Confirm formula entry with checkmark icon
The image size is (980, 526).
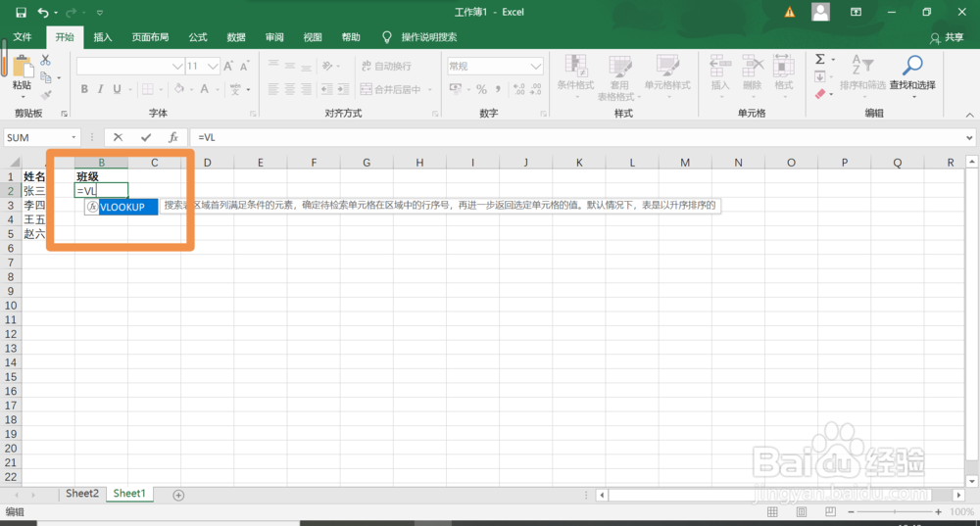tap(146, 137)
